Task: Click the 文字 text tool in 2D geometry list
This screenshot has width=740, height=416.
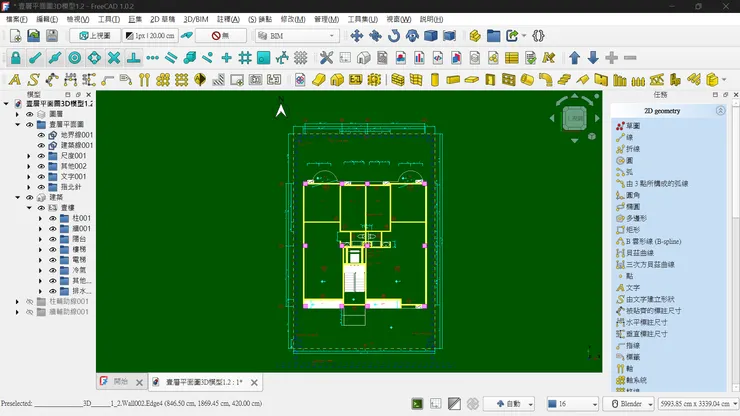Action: [633, 288]
